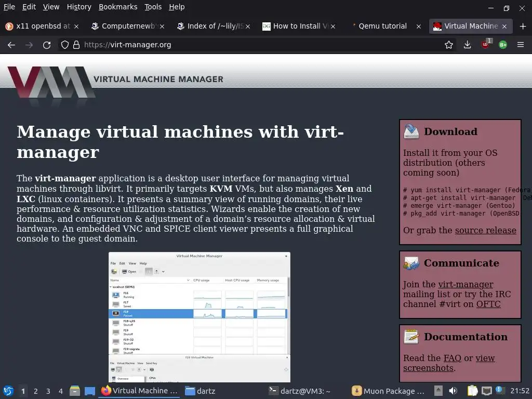Click the Download box icon
This screenshot has height=399, width=532.
click(411, 131)
